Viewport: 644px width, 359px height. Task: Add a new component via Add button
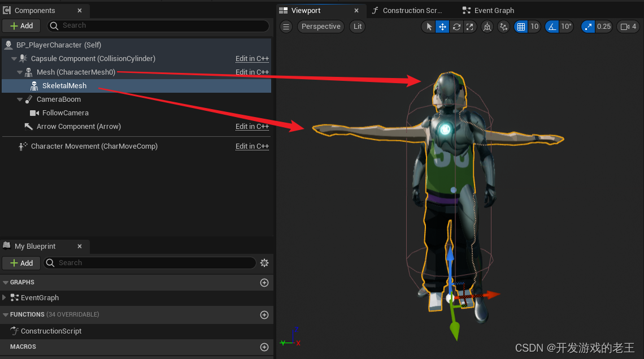click(21, 26)
